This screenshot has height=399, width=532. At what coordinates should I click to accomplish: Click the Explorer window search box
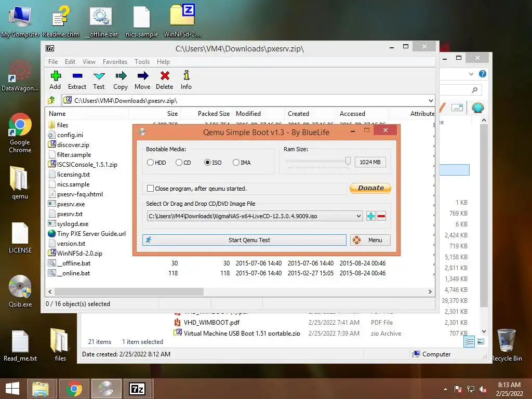[461, 89]
